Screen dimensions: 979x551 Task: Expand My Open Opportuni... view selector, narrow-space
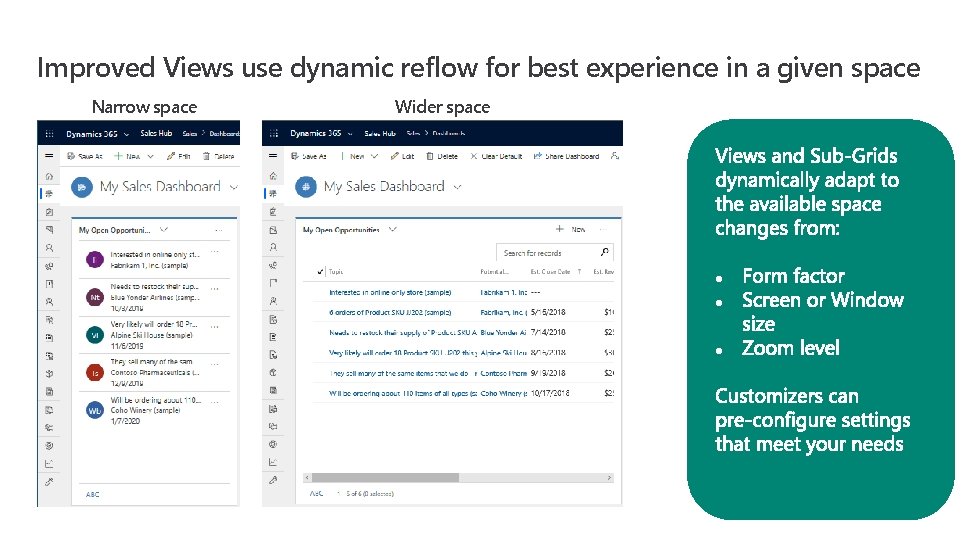click(x=164, y=229)
